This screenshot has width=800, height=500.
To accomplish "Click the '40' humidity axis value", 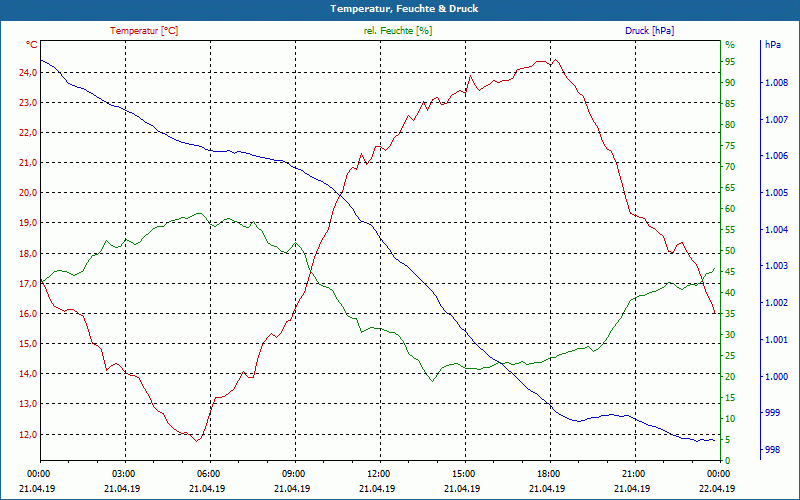I will pyautogui.click(x=730, y=293).
